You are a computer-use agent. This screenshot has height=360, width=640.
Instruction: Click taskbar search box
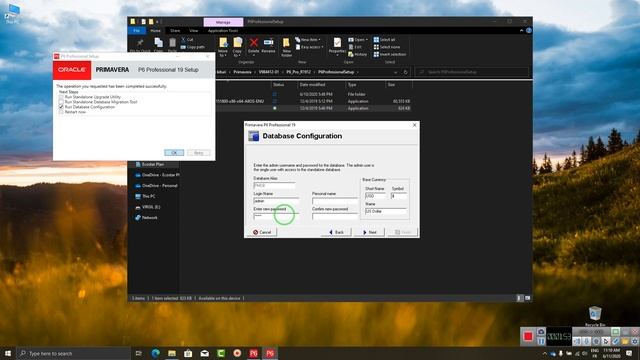73,353
